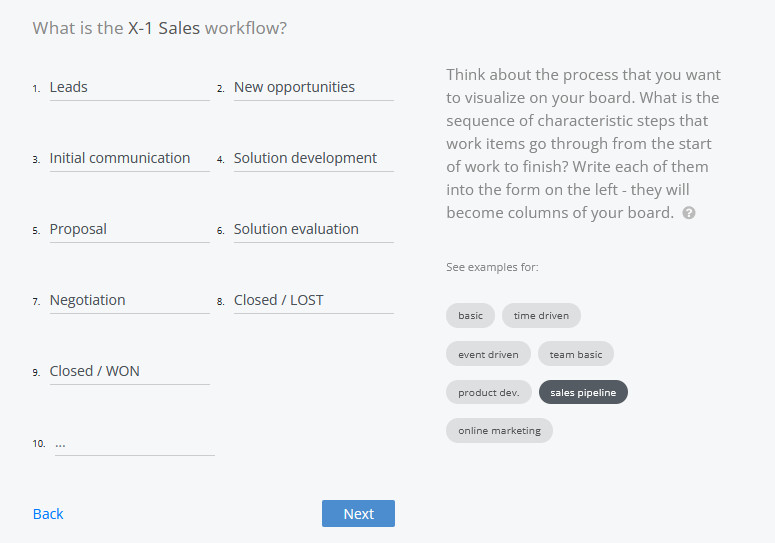Click the X-1 Sales workflow heading

pyautogui.click(x=160, y=28)
